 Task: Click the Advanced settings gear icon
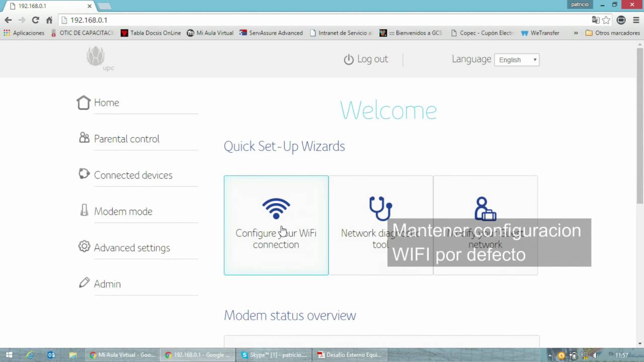[x=84, y=246]
